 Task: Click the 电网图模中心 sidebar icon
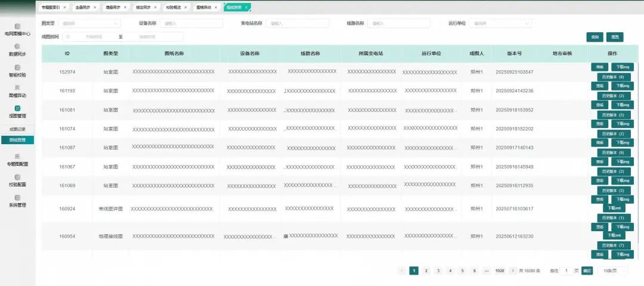[17, 26]
